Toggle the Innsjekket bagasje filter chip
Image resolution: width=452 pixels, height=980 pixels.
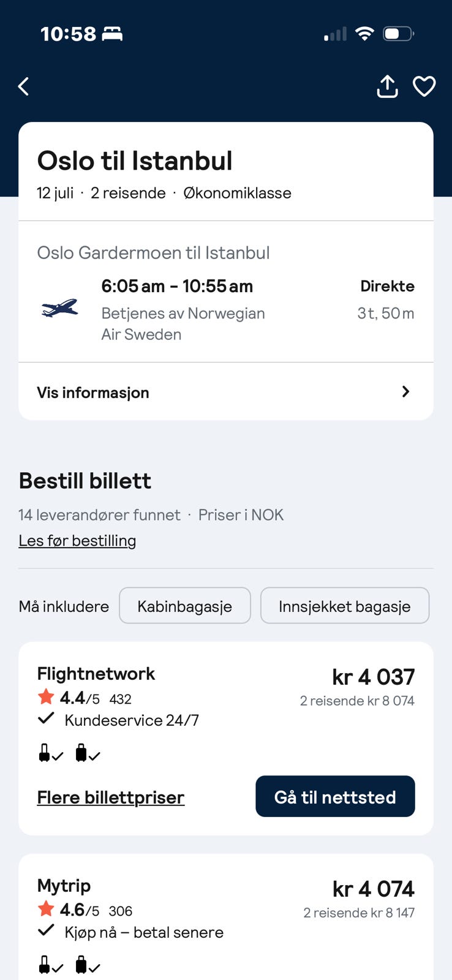coord(345,606)
